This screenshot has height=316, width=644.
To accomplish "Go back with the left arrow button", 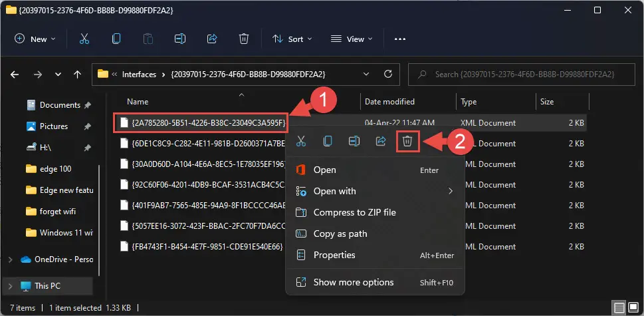I will coord(15,75).
